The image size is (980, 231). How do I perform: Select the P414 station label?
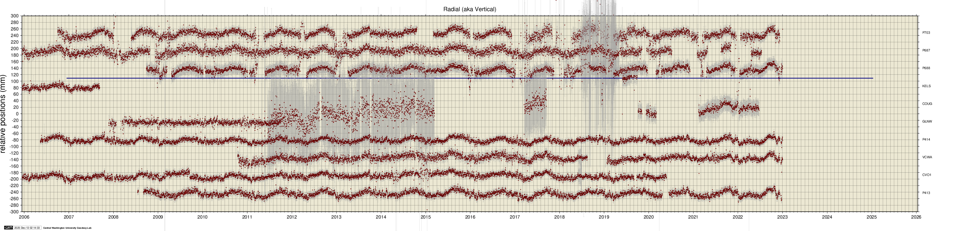tap(926, 139)
